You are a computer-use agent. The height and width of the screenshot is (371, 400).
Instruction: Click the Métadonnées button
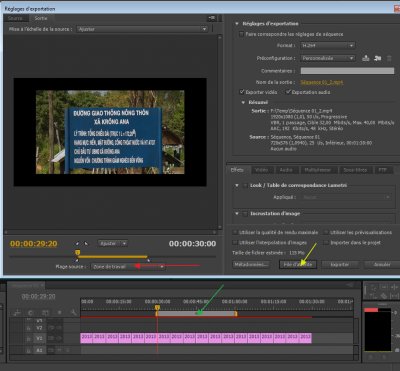[250, 265]
